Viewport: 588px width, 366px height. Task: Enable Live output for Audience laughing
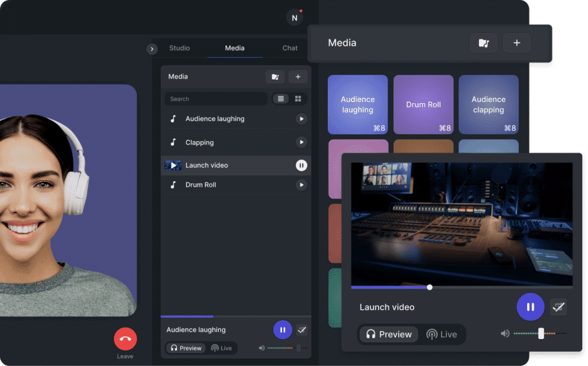[x=222, y=348]
